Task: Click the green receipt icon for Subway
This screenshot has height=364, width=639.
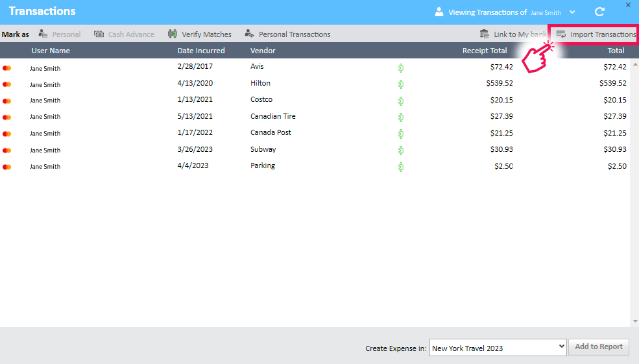Action: [x=401, y=150]
